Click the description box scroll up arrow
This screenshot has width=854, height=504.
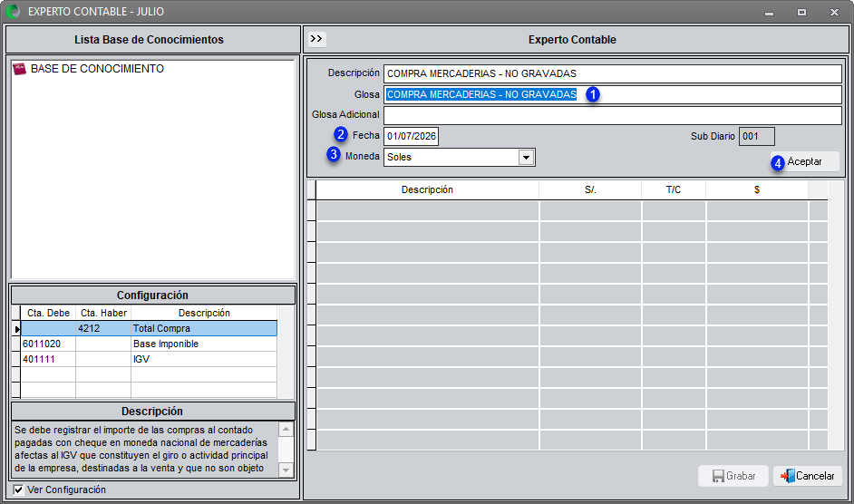click(286, 430)
